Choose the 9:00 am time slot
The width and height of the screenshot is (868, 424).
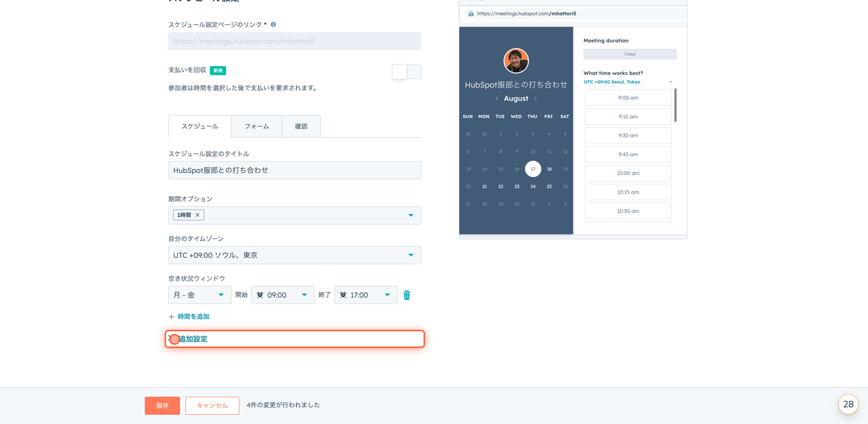pyautogui.click(x=628, y=98)
